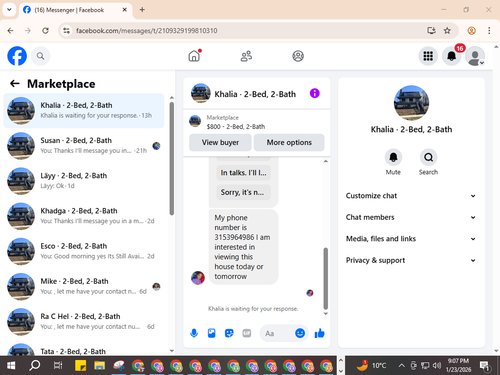Search in conversation via the Search icon
The height and width of the screenshot is (375, 500).
(x=428, y=157)
